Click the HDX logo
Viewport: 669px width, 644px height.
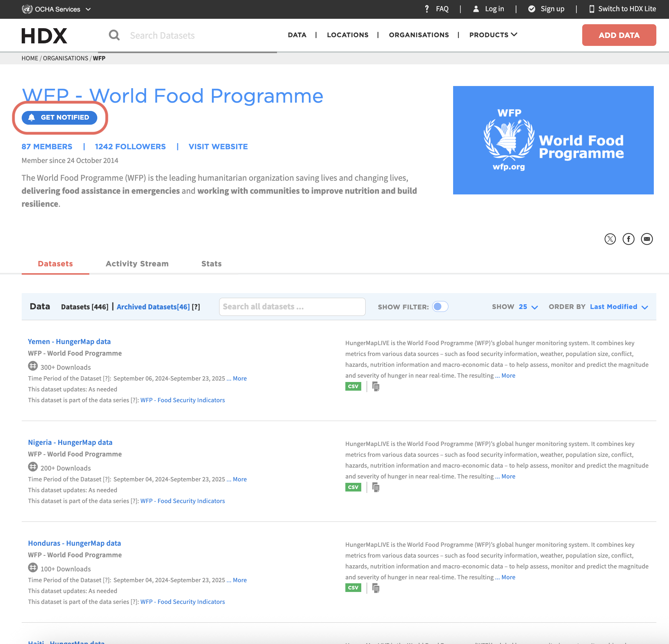click(x=44, y=35)
